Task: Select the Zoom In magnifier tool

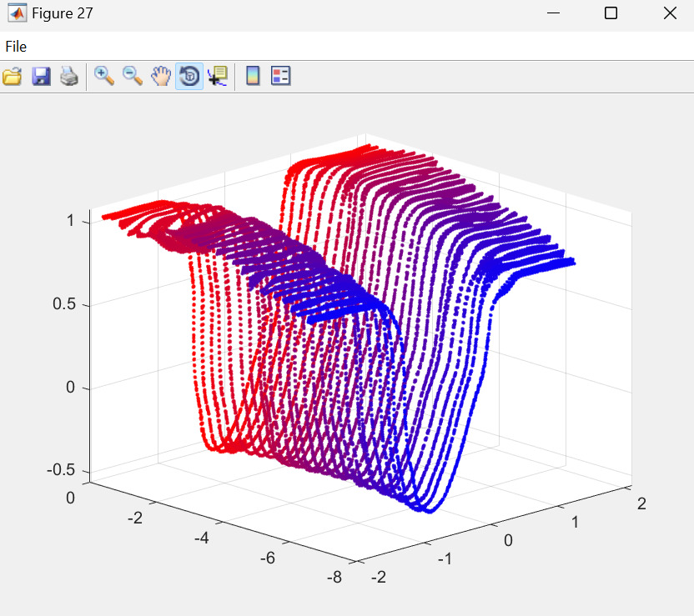Action: [104, 77]
